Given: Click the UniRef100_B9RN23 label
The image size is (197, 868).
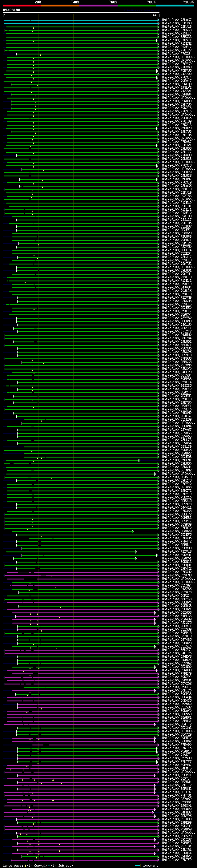Looking at the screenshot, I should coord(177,562).
